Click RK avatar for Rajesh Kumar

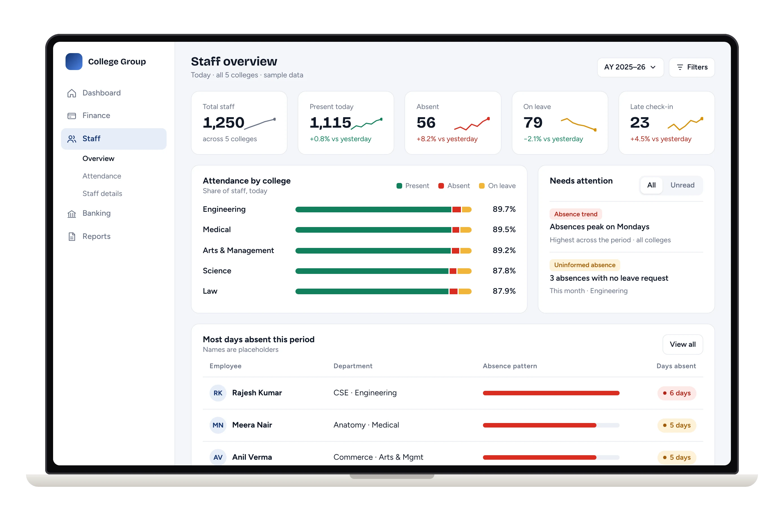coord(217,393)
